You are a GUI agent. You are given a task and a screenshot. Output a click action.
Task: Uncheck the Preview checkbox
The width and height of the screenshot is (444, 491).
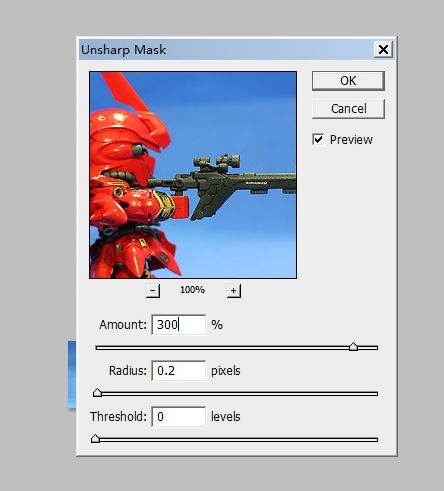pyautogui.click(x=318, y=139)
